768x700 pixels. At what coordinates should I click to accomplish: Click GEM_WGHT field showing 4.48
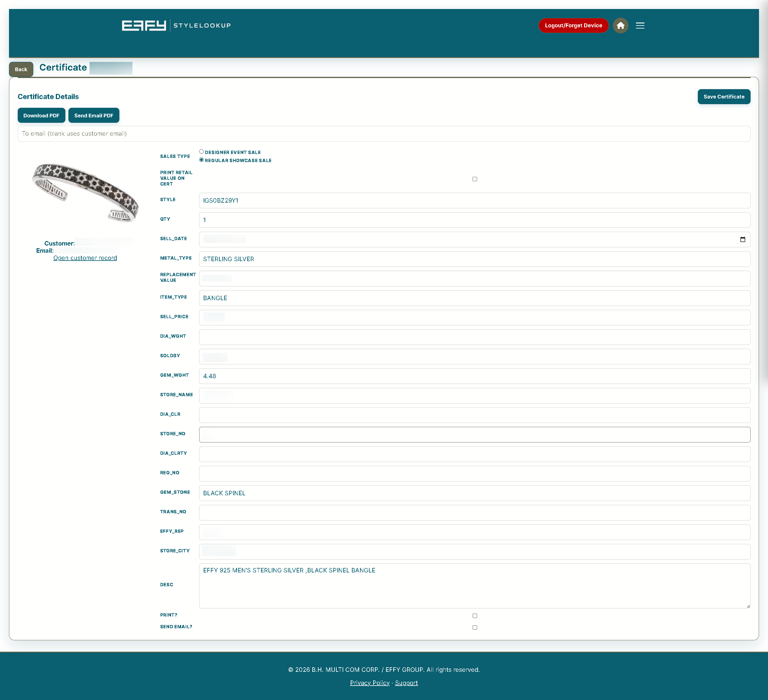point(475,376)
